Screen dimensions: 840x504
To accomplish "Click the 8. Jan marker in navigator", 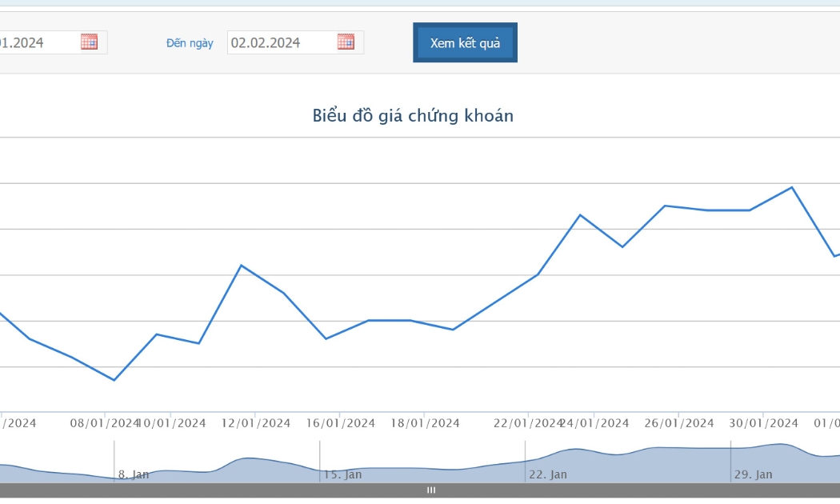I will point(134,474).
